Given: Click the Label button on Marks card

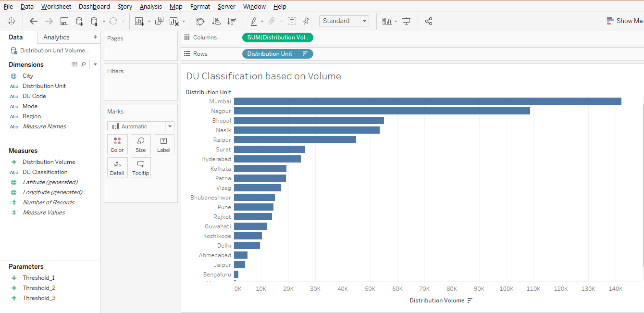Looking at the screenshot, I should tap(163, 144).
